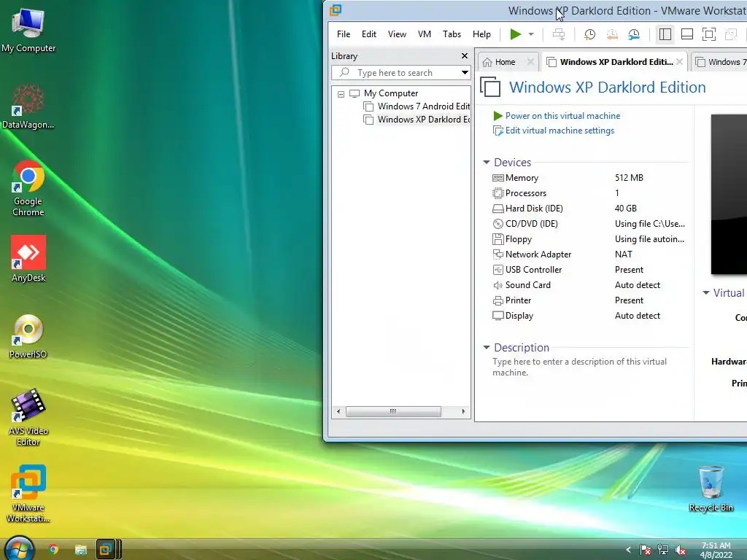This screenshot has width=747, height=560.
Task: Select My Computer in the library tree
Action: 391,93
